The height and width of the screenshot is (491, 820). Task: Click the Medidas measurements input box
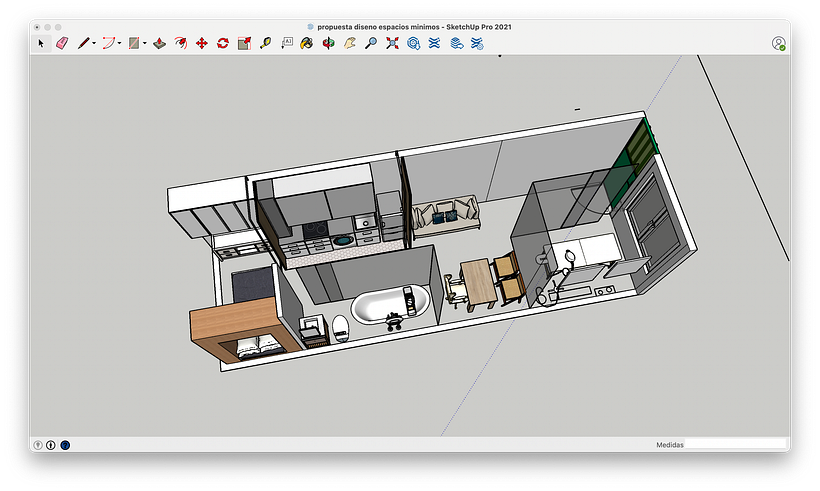coord(736,444)
